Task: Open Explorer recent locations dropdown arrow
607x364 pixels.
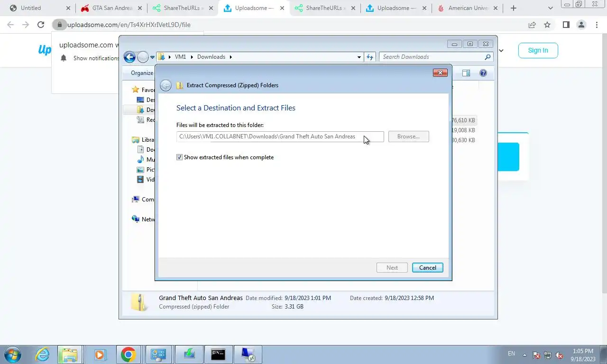Action: point(152,57)
